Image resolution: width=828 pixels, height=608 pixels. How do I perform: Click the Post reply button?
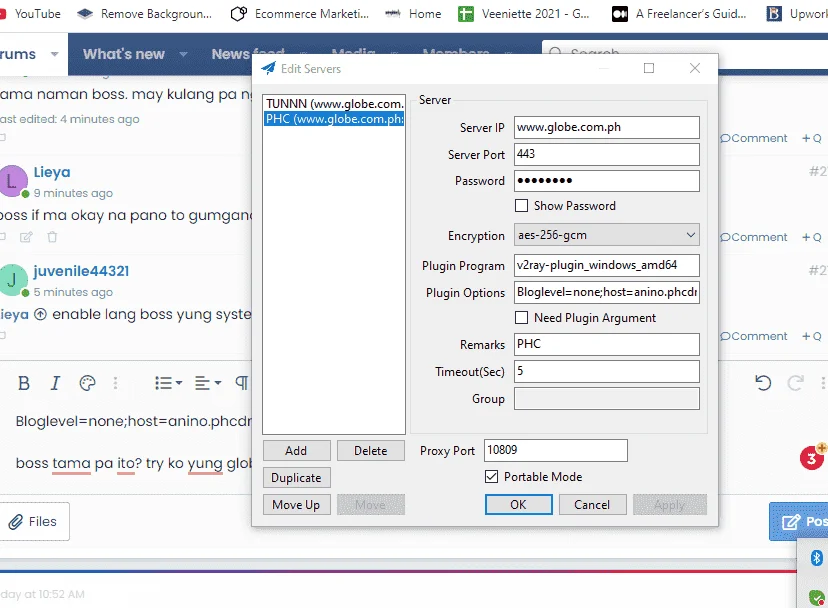799,521
